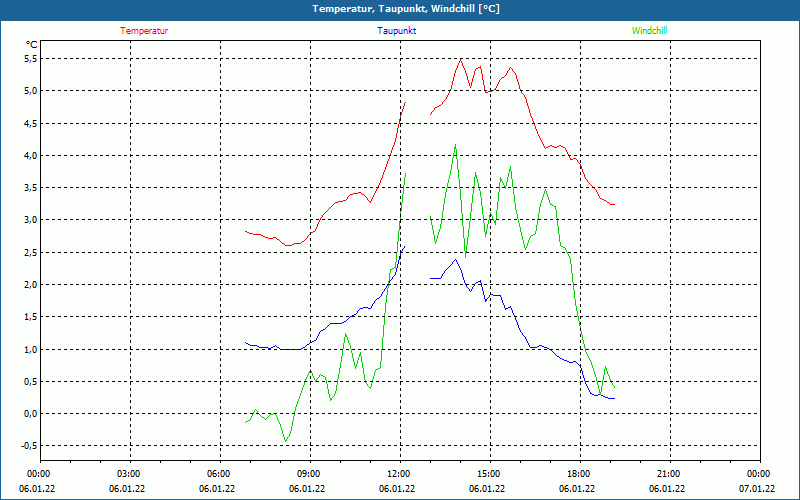Click the 4,0 y-axis value
800x500 pixels.
point(31,156)
